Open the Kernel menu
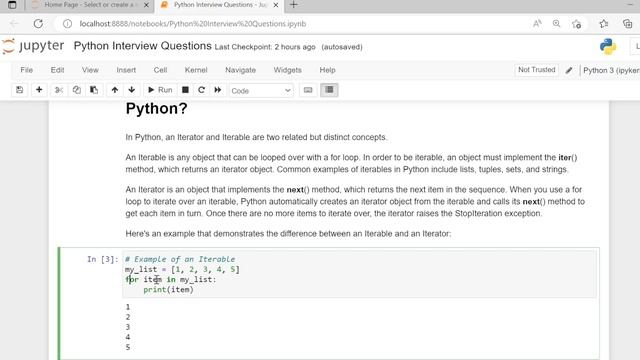Viewport: 640px width, 360px height. 196,70
